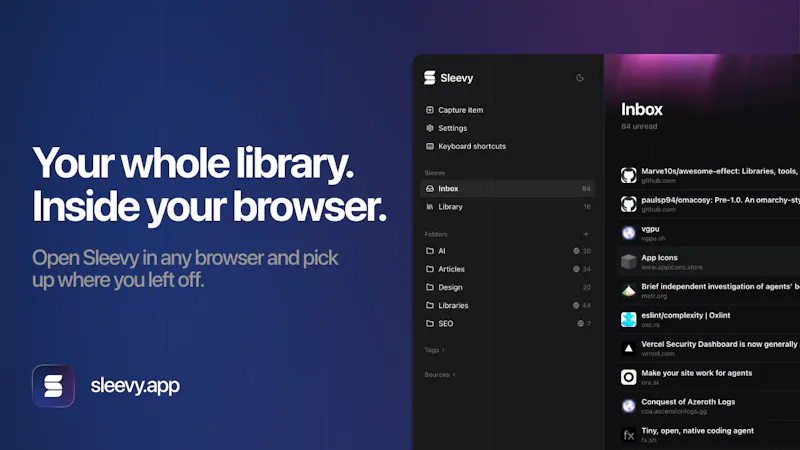Open paulsp94/omacosy inbox item
Screen dimensions: 800x450
click(x=709, y=204)
